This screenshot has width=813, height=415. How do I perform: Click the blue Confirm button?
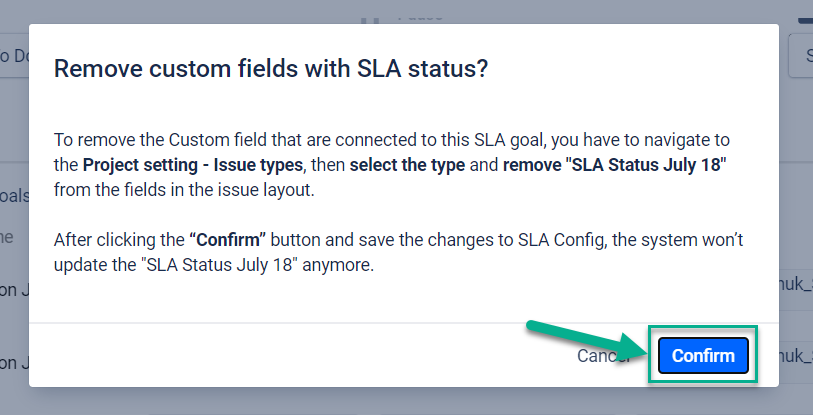click(x=703, y=356)
